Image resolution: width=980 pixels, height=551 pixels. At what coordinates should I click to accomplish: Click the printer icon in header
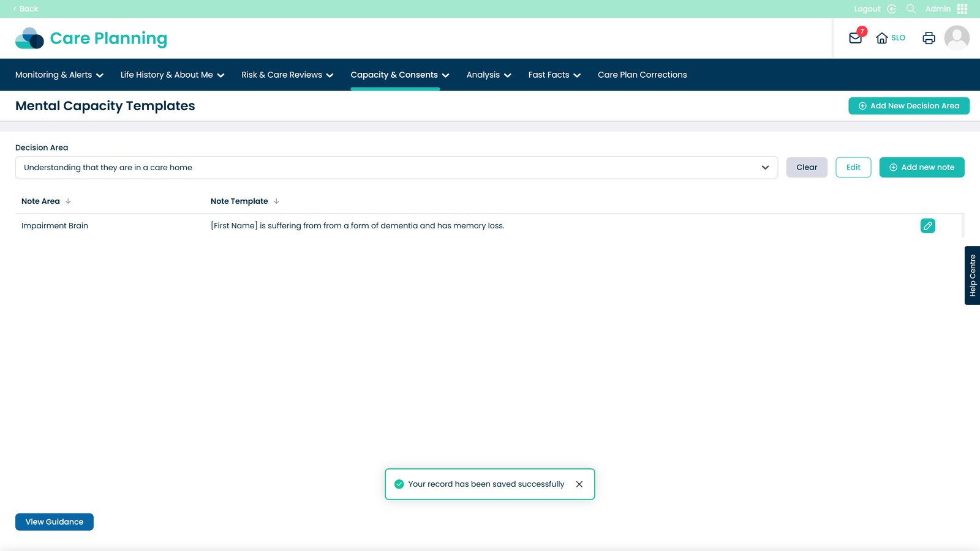(x=929, y=38)
